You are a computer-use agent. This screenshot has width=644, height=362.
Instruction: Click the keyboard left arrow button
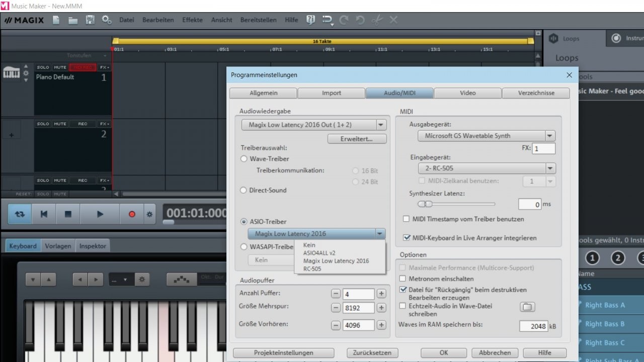80,280
